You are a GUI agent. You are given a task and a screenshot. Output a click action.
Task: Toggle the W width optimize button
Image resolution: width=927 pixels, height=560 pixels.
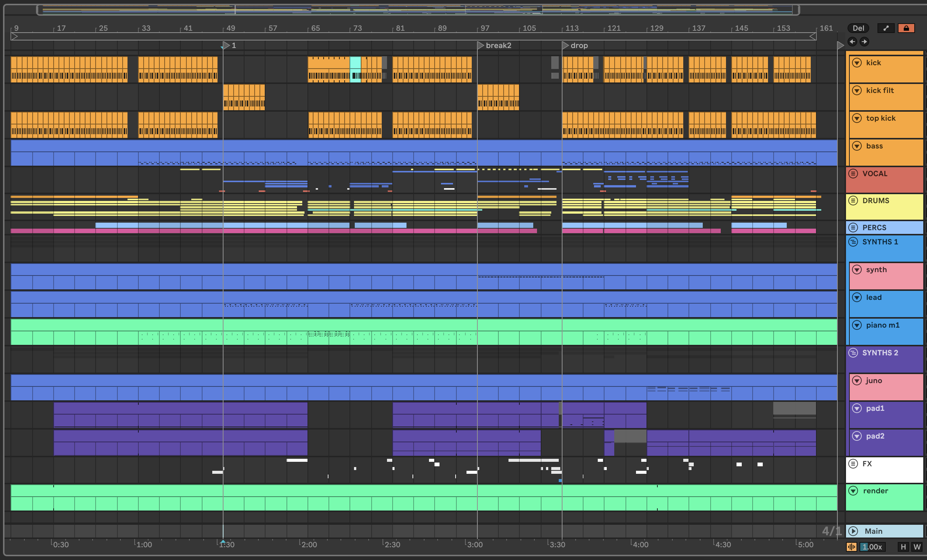pyautogui.click(x=917, y=547)
